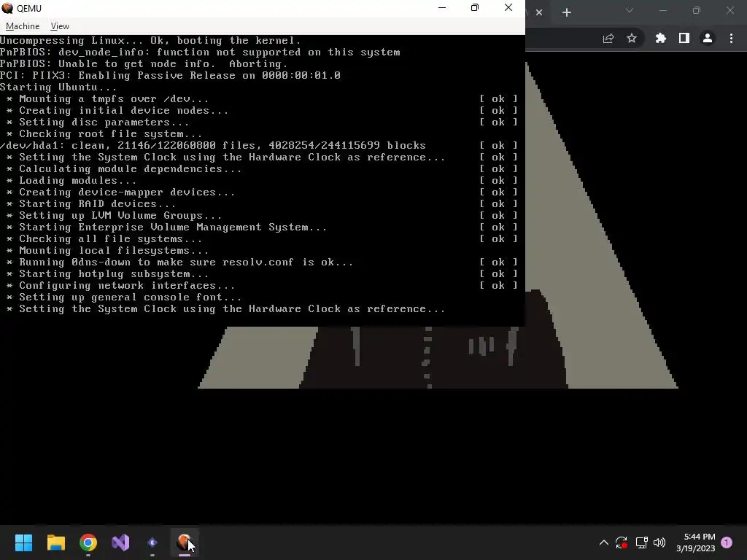Click 'Loading modules...' console line
This screenshot has height=560, width=747.
pos(71,181)
